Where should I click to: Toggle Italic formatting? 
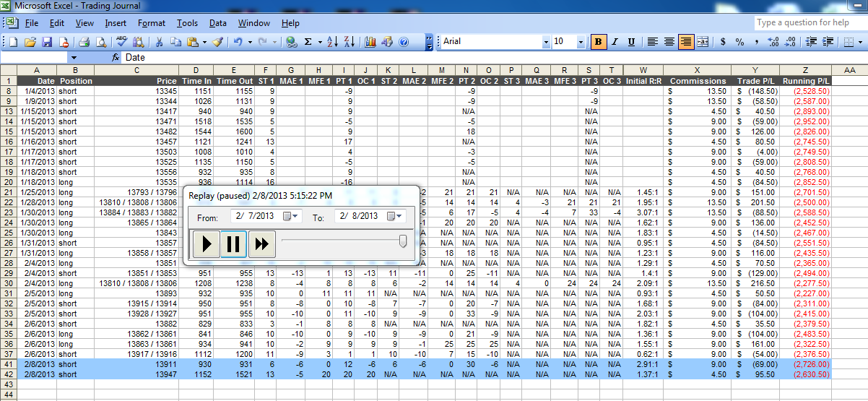coord(615,42)
